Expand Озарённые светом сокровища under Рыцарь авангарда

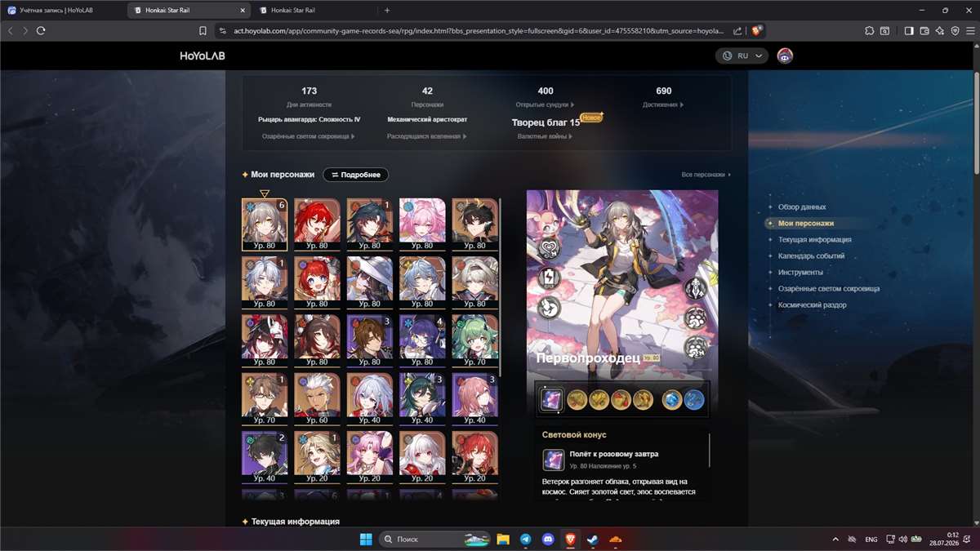tap(309, 136)
